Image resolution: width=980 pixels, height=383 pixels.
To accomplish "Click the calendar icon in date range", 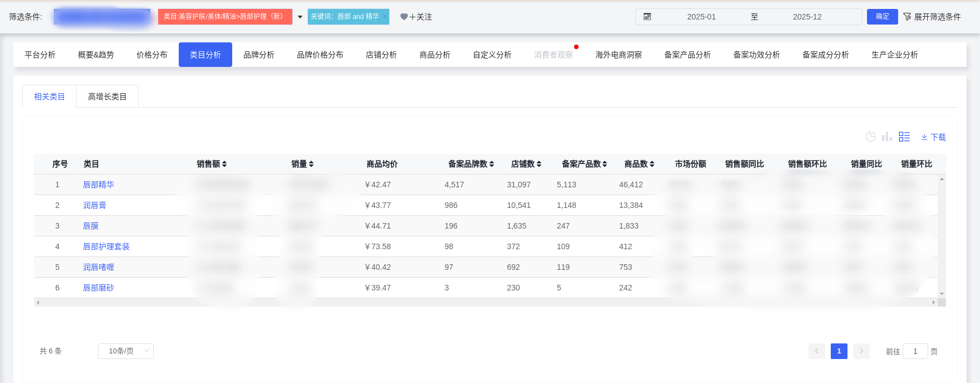I will [647, 17].
